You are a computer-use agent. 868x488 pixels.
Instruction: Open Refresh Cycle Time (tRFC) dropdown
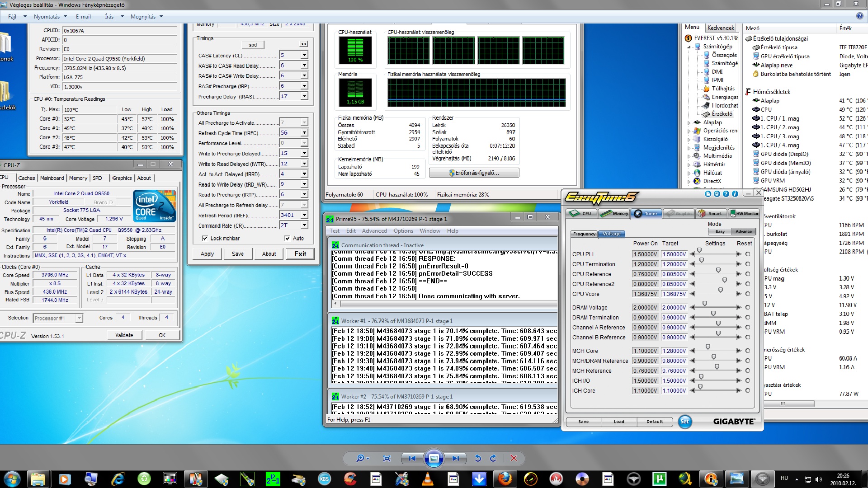pos(304,133)
